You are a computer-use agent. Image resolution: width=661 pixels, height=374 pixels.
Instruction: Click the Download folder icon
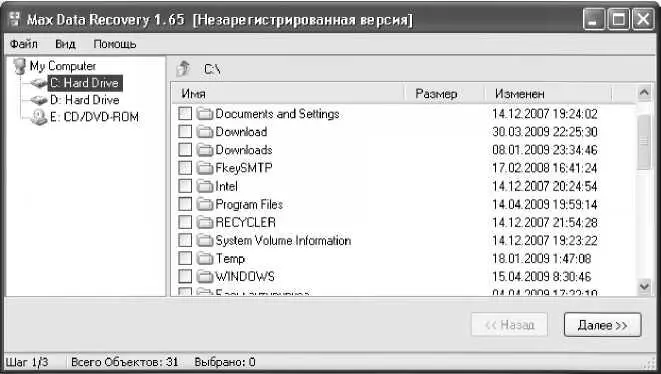(205, 132)
